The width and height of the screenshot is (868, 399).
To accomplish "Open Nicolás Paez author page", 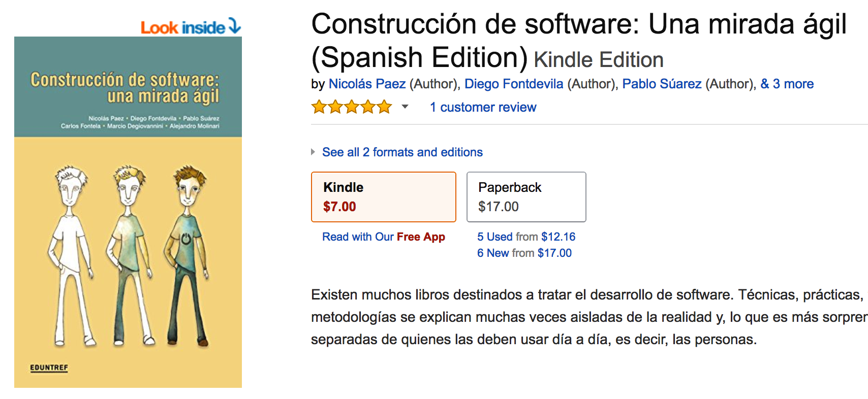I will point(367,84).
